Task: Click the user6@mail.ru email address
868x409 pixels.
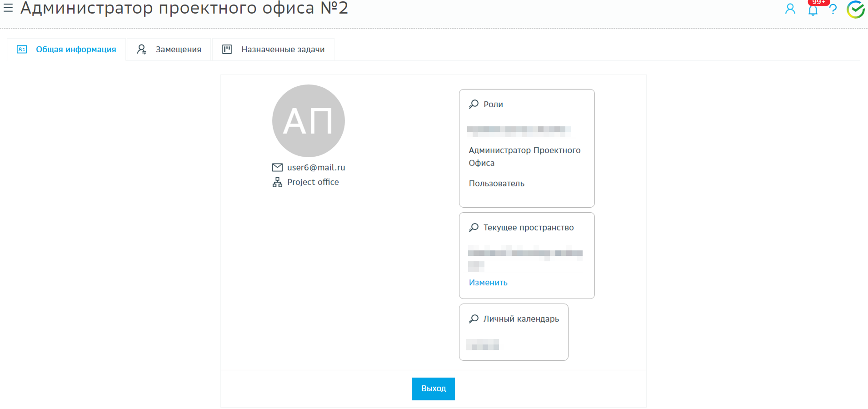Action: click(316, 167)
